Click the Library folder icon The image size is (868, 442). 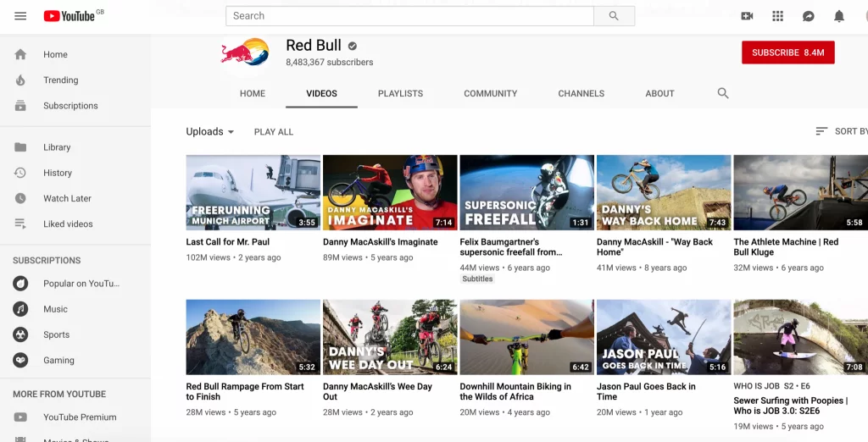pos(20,147)
